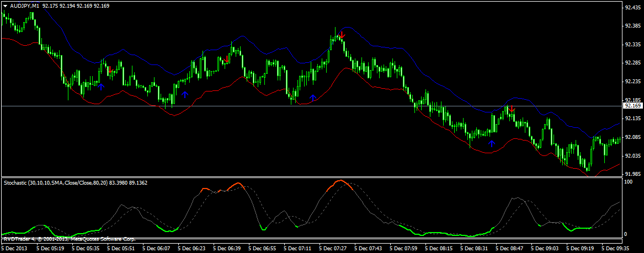Click the highlighted current price label 92.169

[632, 106]
